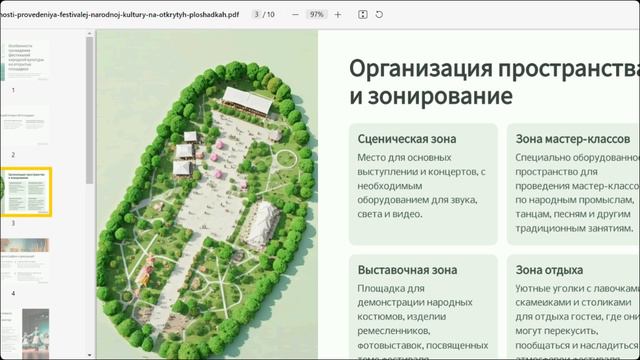The image size is (640, 360).
Task: Click the 'Сценическая зона' card title
Action: coord(407,139)
